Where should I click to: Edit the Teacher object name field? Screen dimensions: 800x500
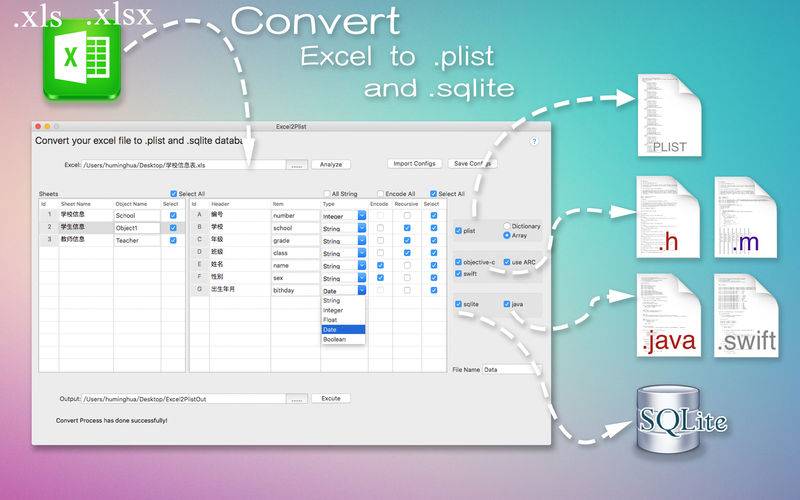(137, 240)
